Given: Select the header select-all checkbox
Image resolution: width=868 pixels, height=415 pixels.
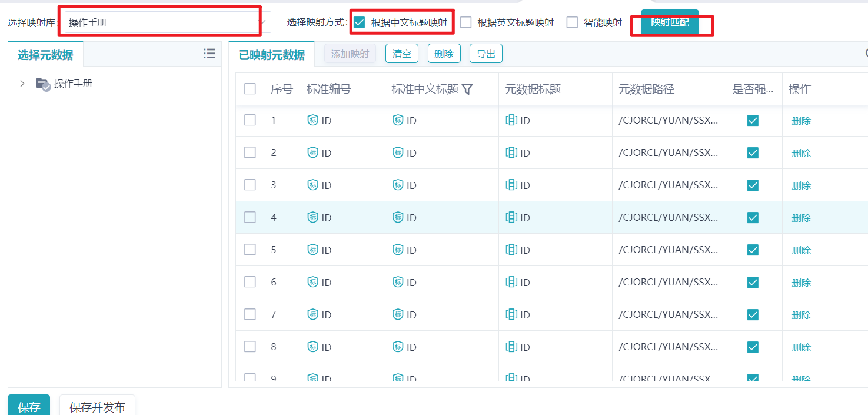Looking at the screenshot, I should 250,89.
